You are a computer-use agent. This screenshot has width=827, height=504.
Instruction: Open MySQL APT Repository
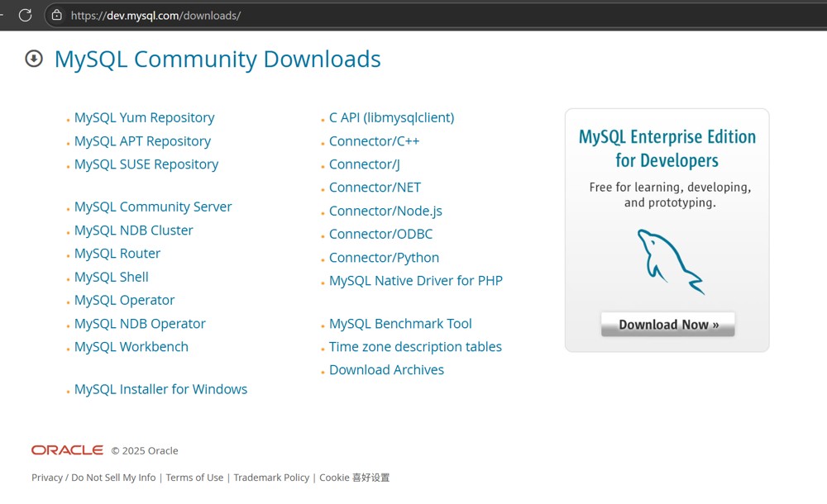pos(142,141)
